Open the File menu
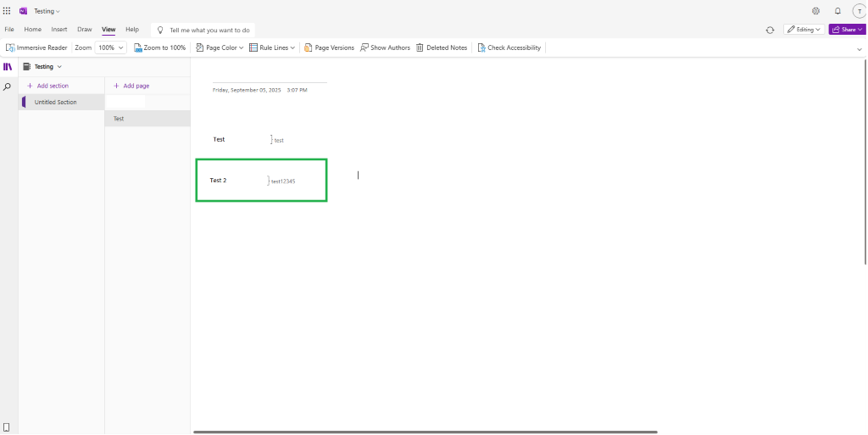868x435 pixels. (9, 30)
